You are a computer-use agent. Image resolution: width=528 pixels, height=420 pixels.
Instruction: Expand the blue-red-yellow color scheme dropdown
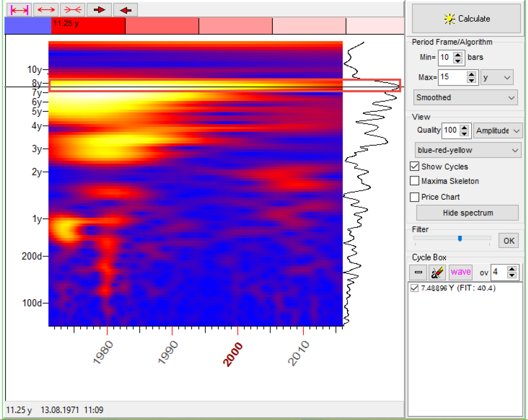467,150
